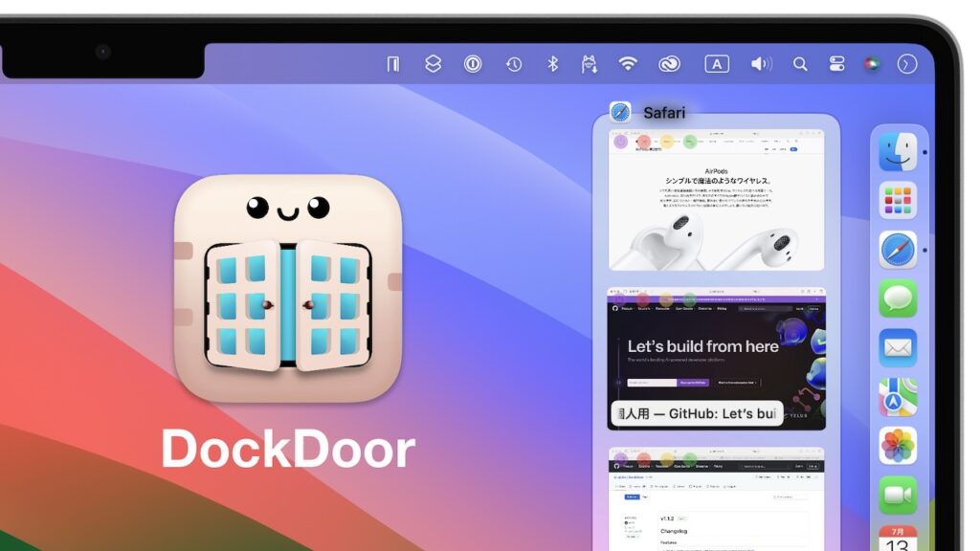
Task: Open Spotlight search from the menu bar
Action: coord(800,64)
